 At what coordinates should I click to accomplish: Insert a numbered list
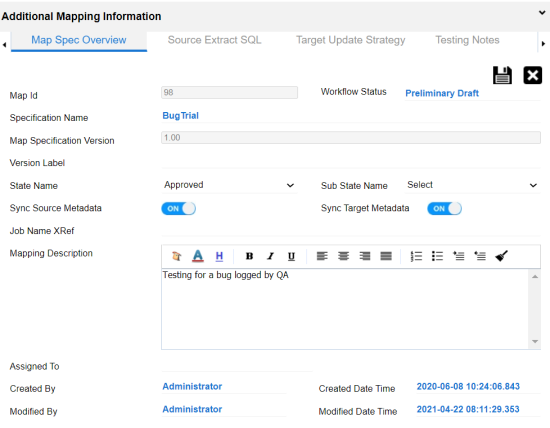click(416, 256)
